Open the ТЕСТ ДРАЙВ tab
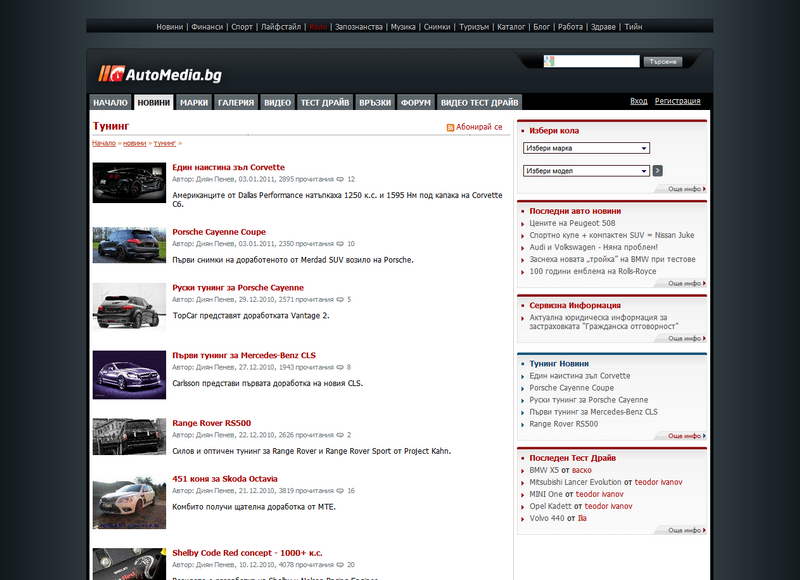The image size is (800, 580). (x=325, y=103)
